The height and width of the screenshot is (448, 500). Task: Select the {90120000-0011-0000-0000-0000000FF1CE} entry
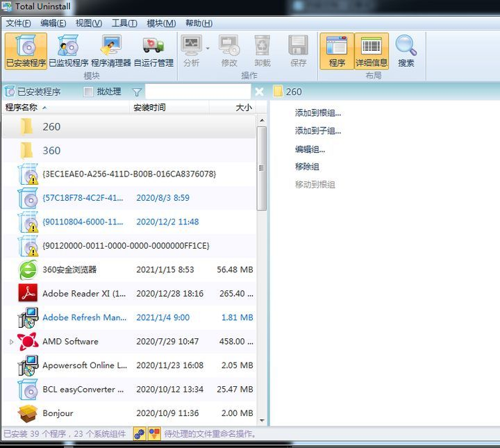pos(129,246)
